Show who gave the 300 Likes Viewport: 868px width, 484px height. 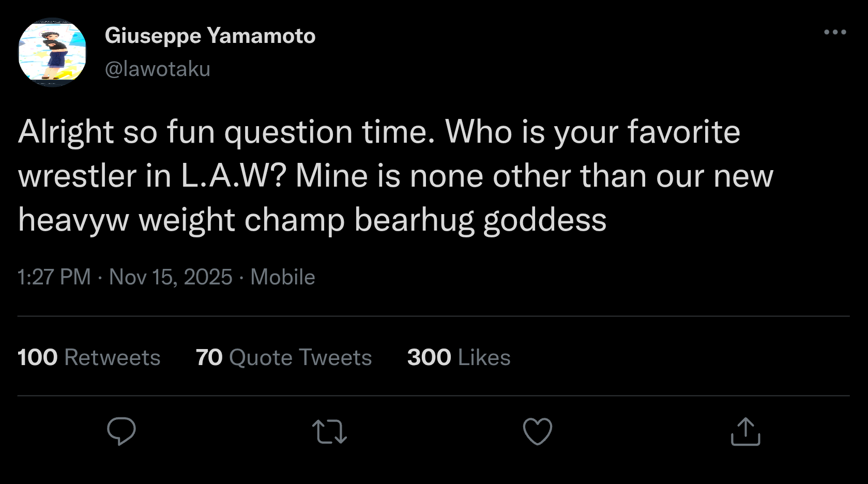(459, 357)
